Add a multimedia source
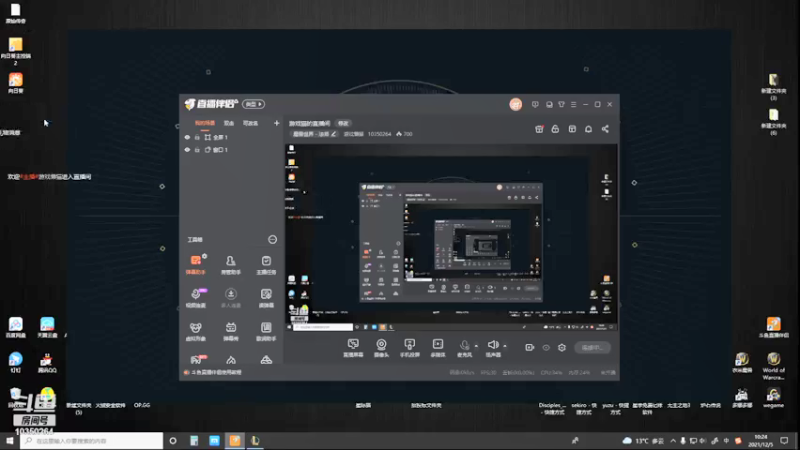The image size is (800, 450). 438,348
